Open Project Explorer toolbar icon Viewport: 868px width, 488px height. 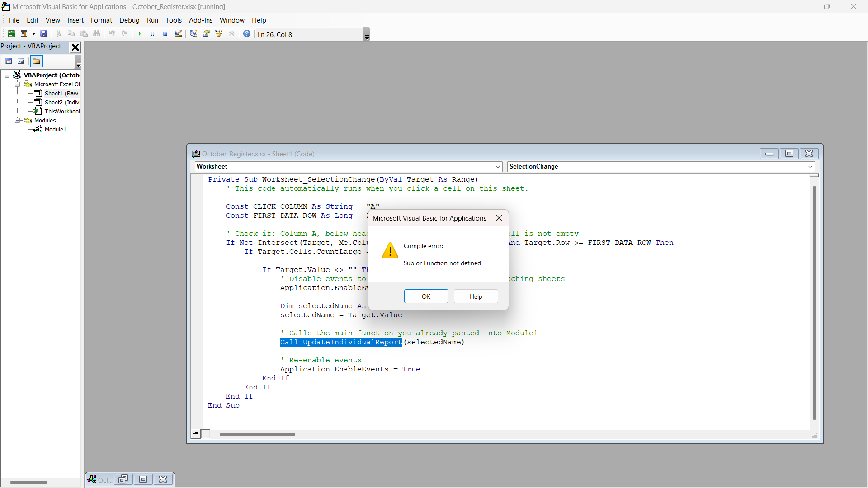tap(193, 34)
